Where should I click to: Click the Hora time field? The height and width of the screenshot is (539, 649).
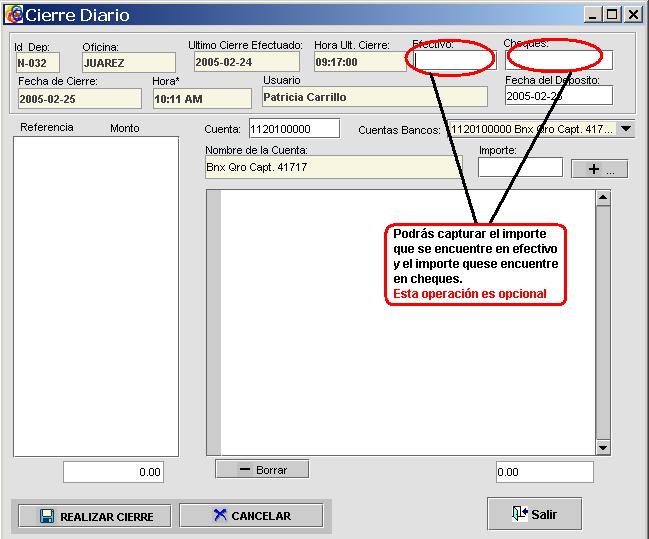click(202, 99)
